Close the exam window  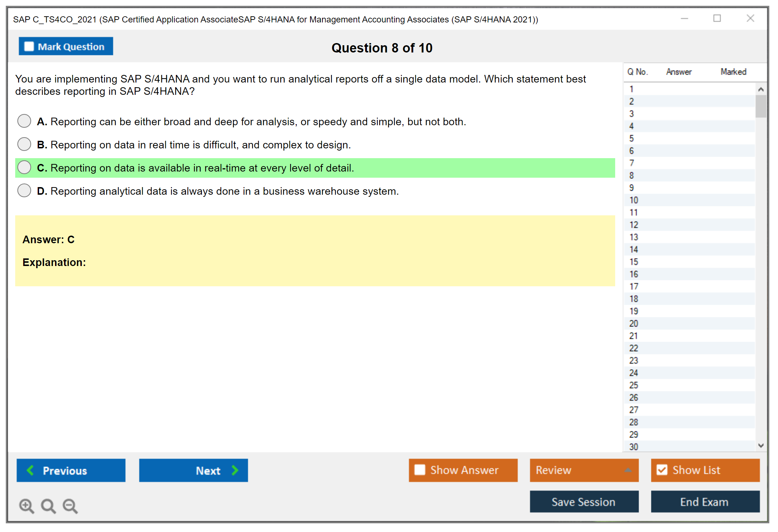[x=750, y=18]
